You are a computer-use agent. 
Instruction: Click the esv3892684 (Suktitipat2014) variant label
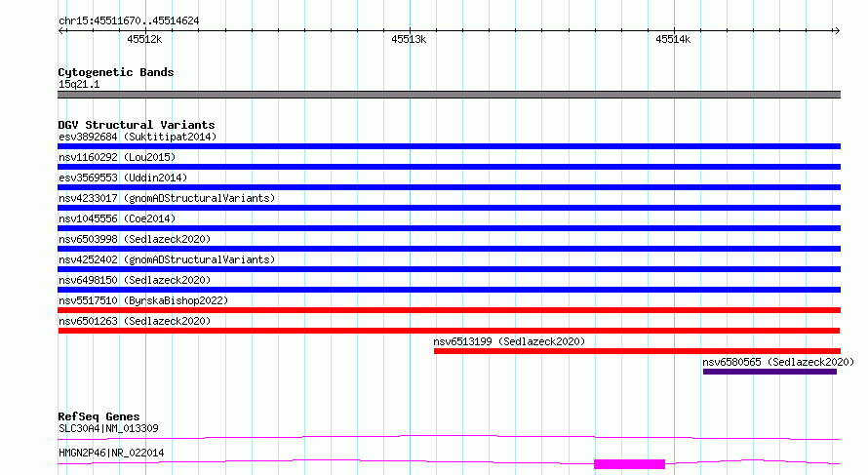click(138, 137)
